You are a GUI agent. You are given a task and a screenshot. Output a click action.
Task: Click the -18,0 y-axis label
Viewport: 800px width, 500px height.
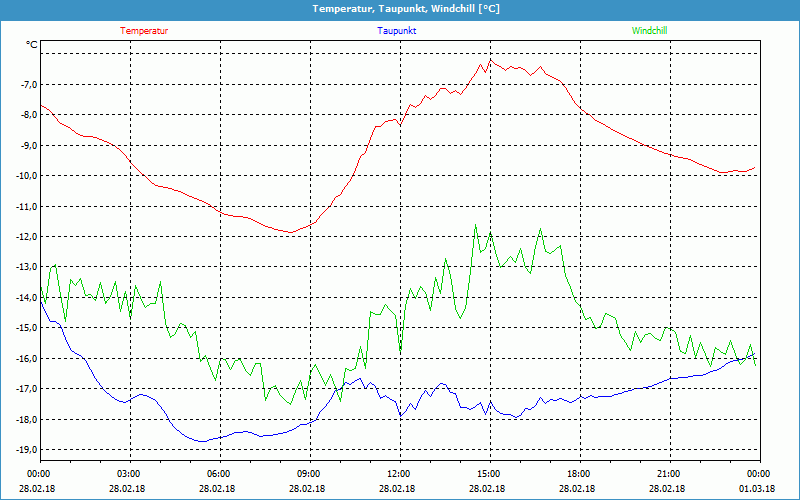26,419
